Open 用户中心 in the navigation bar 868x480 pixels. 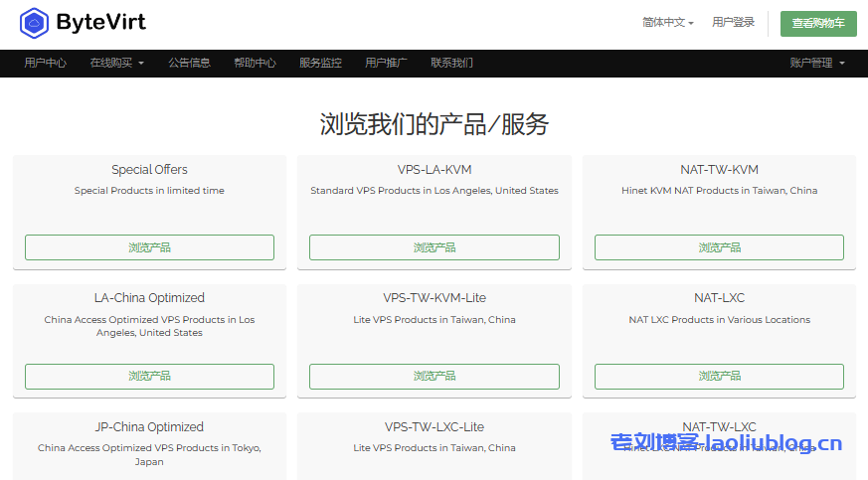coord(46,63)
